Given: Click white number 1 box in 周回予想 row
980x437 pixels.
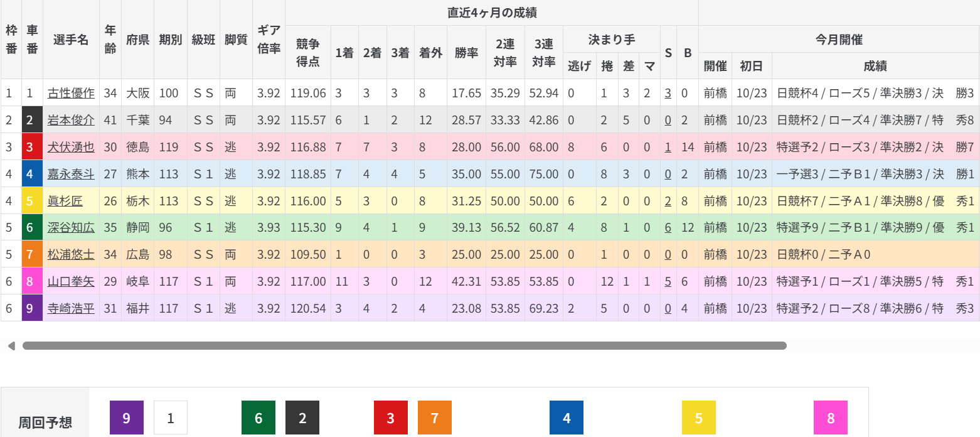Looking at the screenshot, I should pos(171,418).
